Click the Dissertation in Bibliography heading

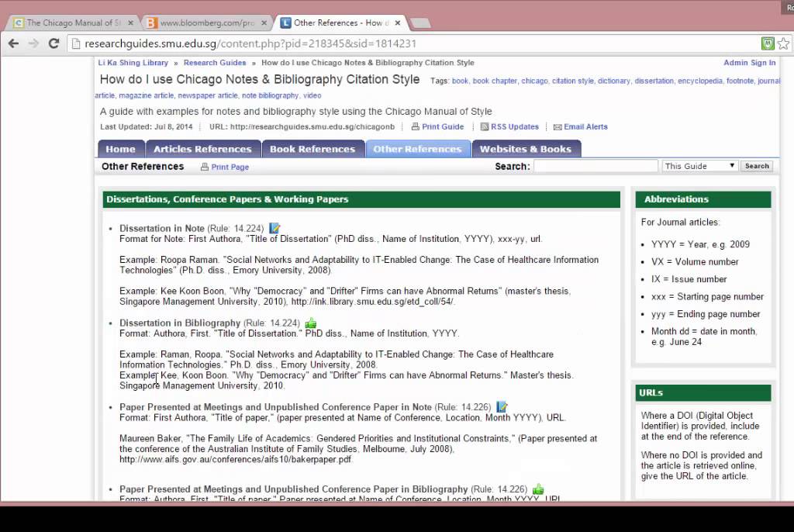click(180, 323)
